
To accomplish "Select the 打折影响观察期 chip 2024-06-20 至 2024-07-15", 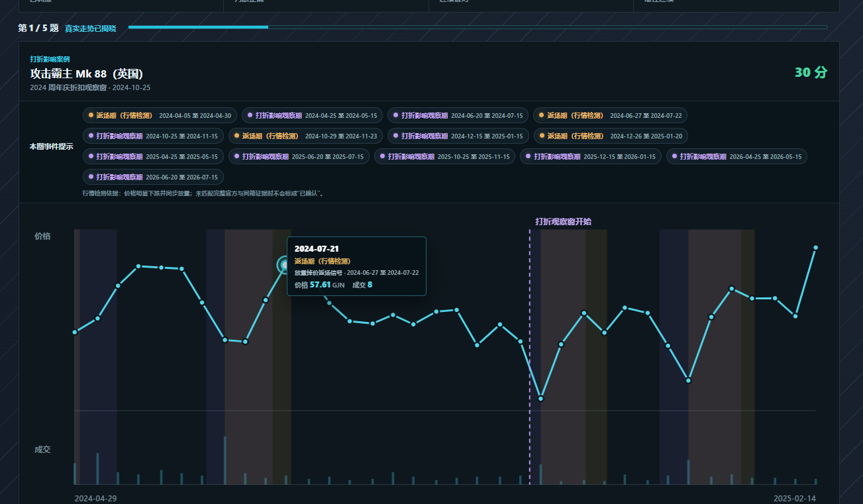I will [x=458, y=115].
